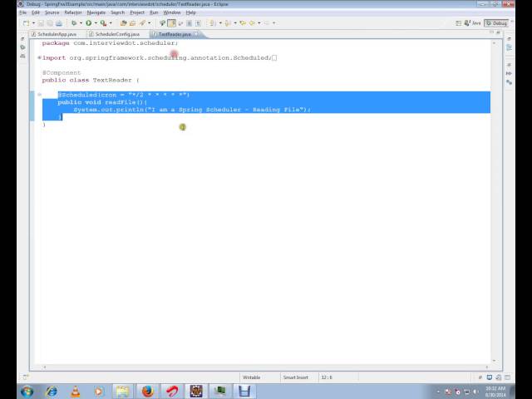Viewport: 532px width, 399px height.
Task: Click the bottom icon in left trim bar
Action: click(22, 56)
